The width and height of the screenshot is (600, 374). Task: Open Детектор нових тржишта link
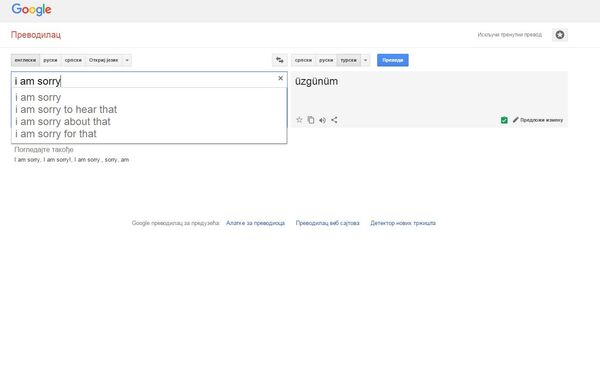[403, 223]
